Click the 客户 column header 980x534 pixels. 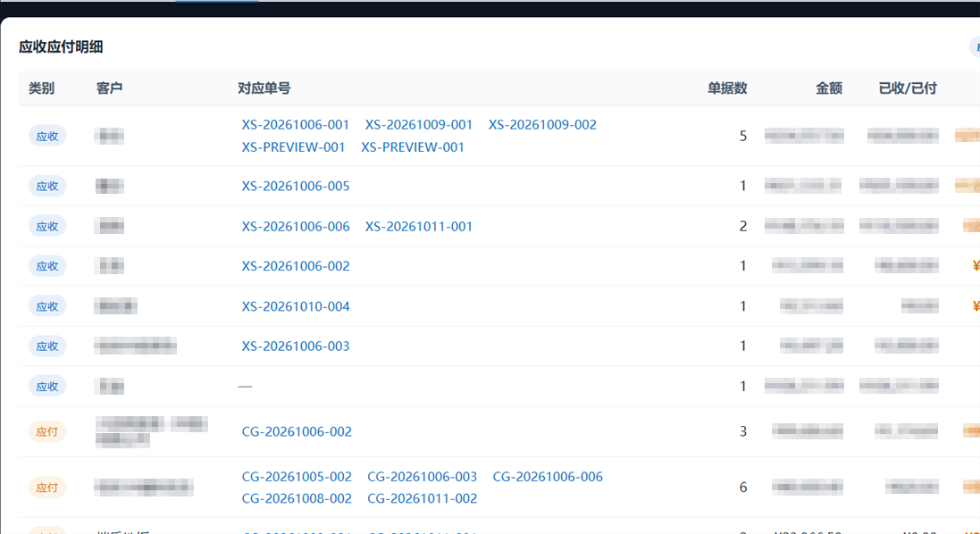point(109,88)
